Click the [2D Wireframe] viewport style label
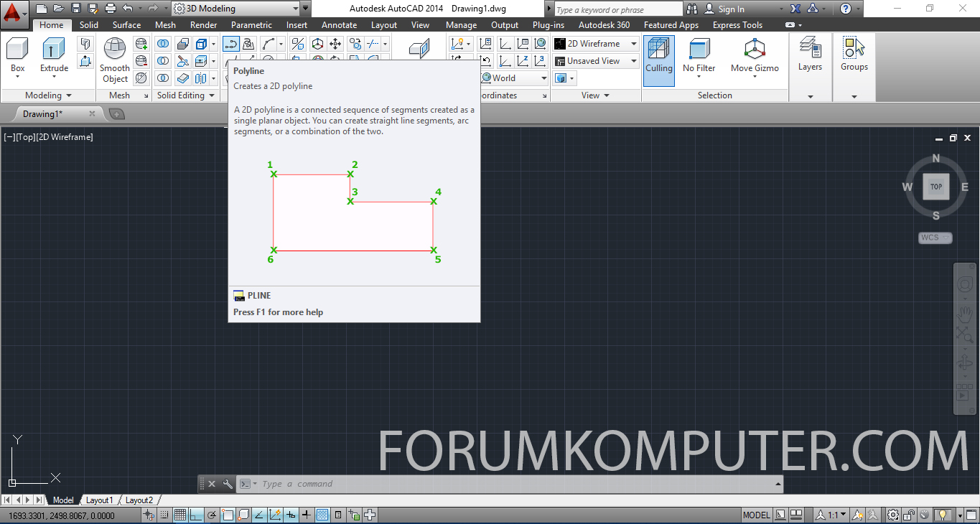Viewport: 980px width, 524px height. (64, 137)
